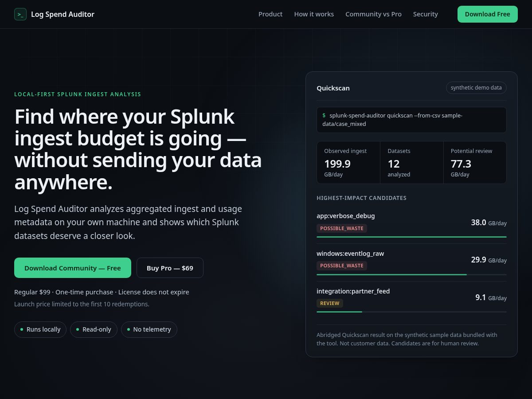The width and height of the screenshot is (532, 399).
Task: Click LOCAL-FIRST SPLUNK INGEST ANALYSIS label
Action: click(78, 94)
